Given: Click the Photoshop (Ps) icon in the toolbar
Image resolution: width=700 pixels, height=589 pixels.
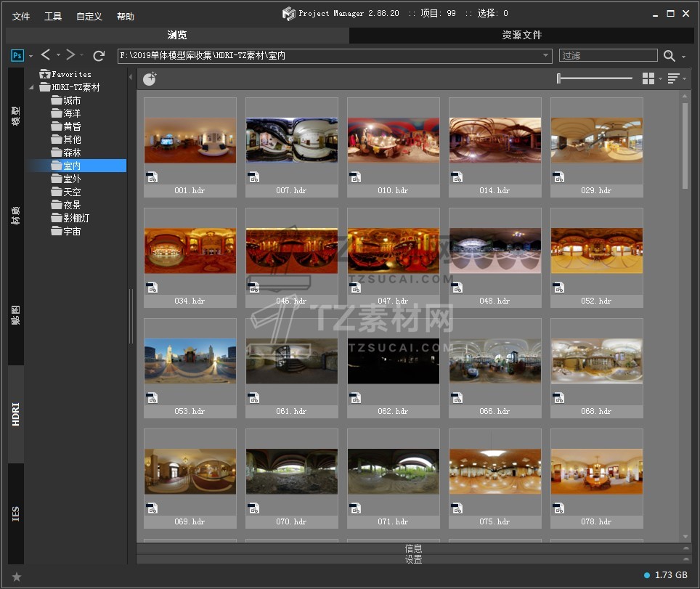Looking at the screenshot, I should tap(17, 55).
